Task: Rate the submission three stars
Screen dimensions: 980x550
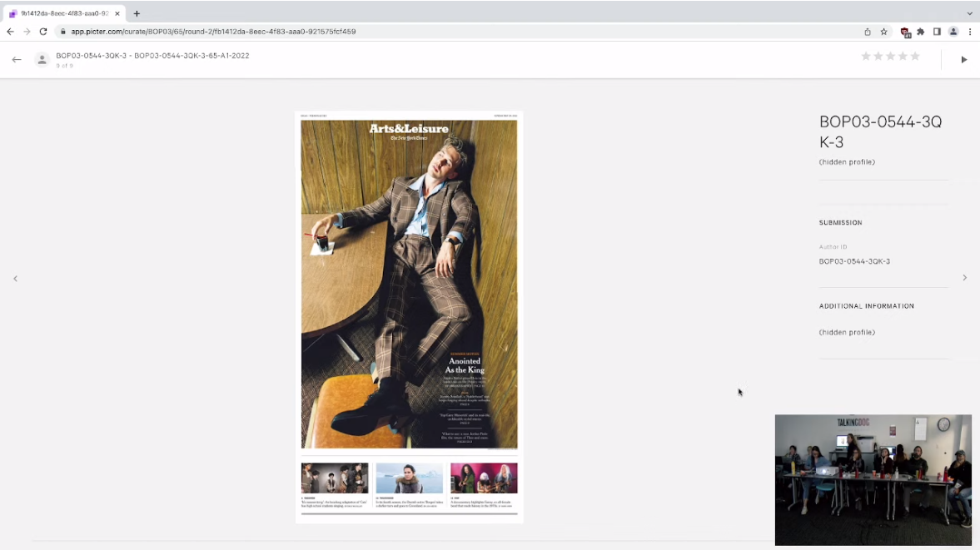Action: [891, 57]
